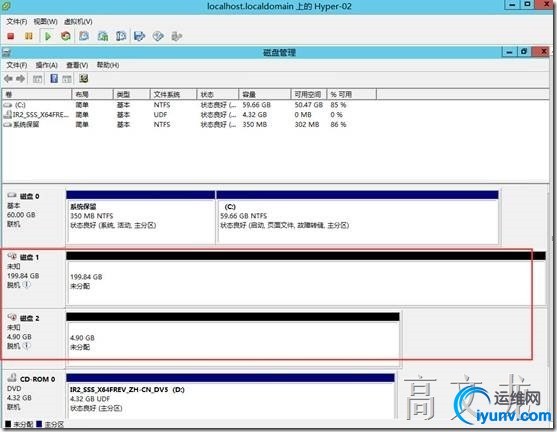Select Disk 2 4.90 GB unallocated space

point(233,340)
